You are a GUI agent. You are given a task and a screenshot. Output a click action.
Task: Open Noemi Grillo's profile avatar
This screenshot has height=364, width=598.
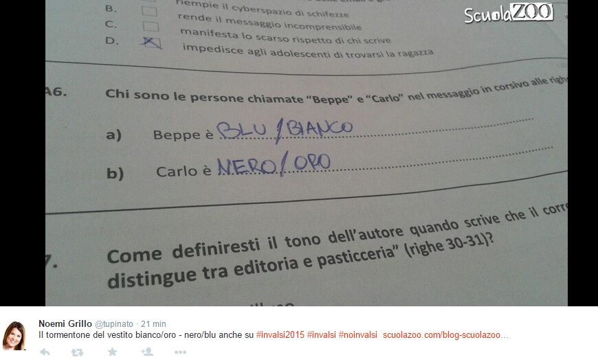tap(14, 336)
